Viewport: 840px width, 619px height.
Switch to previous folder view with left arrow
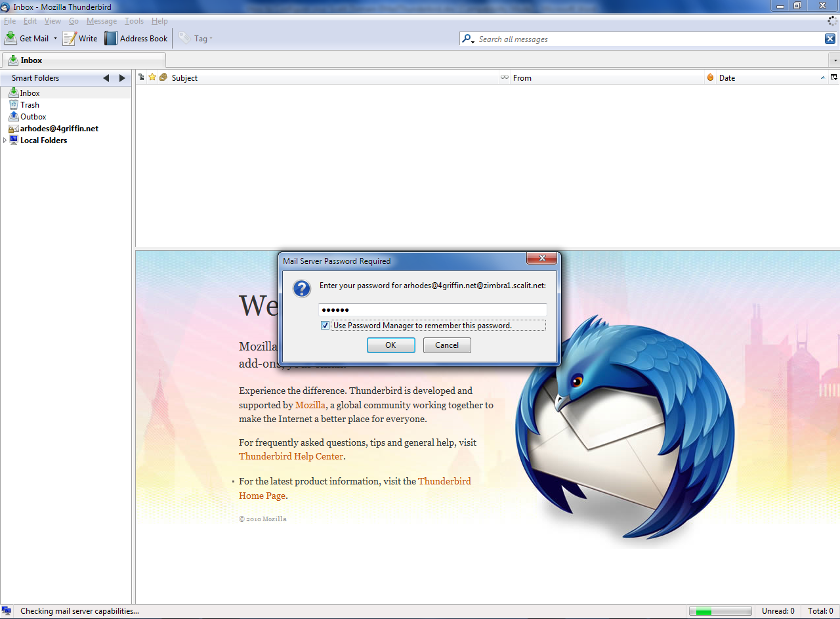(x=106, y=78)
